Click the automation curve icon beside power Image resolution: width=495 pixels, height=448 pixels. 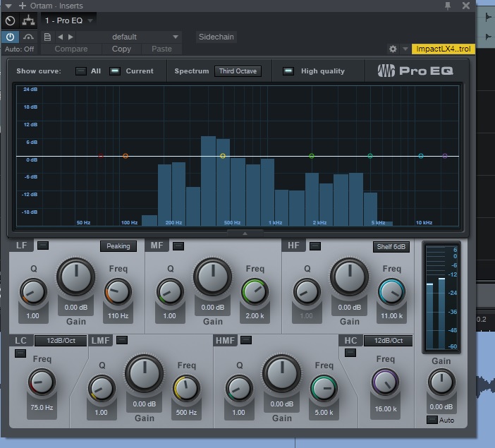coord(28,37)
